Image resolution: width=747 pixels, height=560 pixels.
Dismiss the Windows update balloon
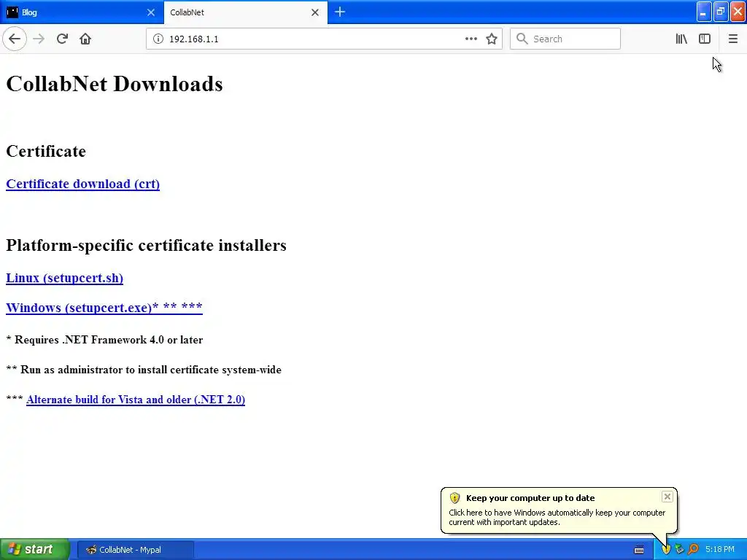(667, 497)
